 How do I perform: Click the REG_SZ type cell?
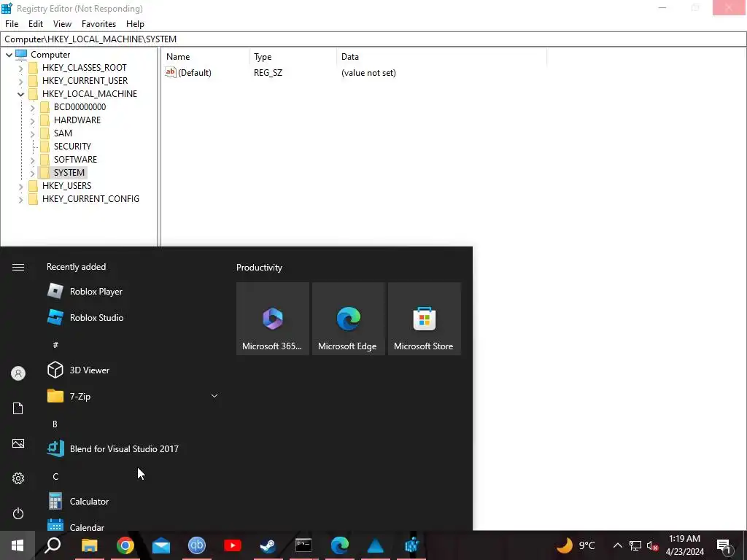pyautogui.click(x=268, y=73)
